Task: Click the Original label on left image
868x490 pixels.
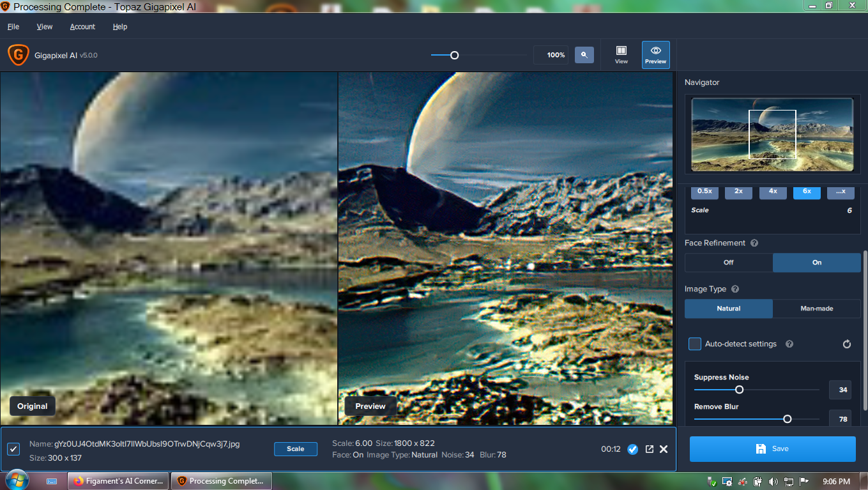Action: click(33, 406)
